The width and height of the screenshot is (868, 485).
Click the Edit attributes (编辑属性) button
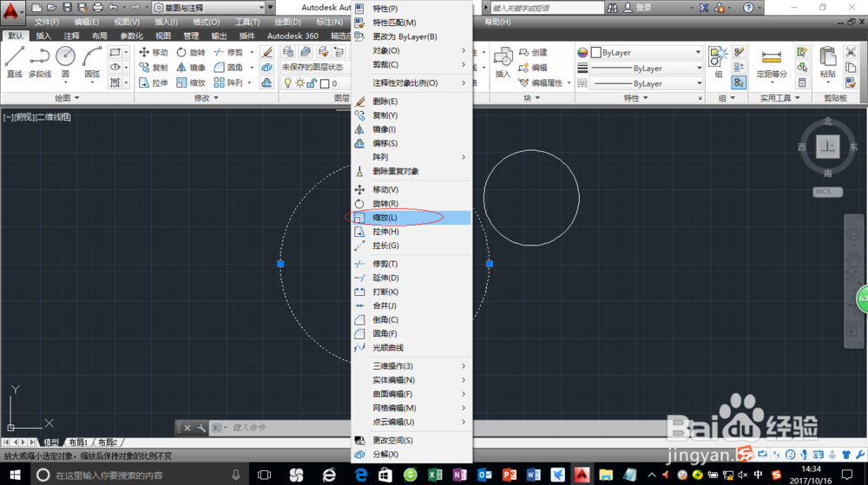pos(541,83)
